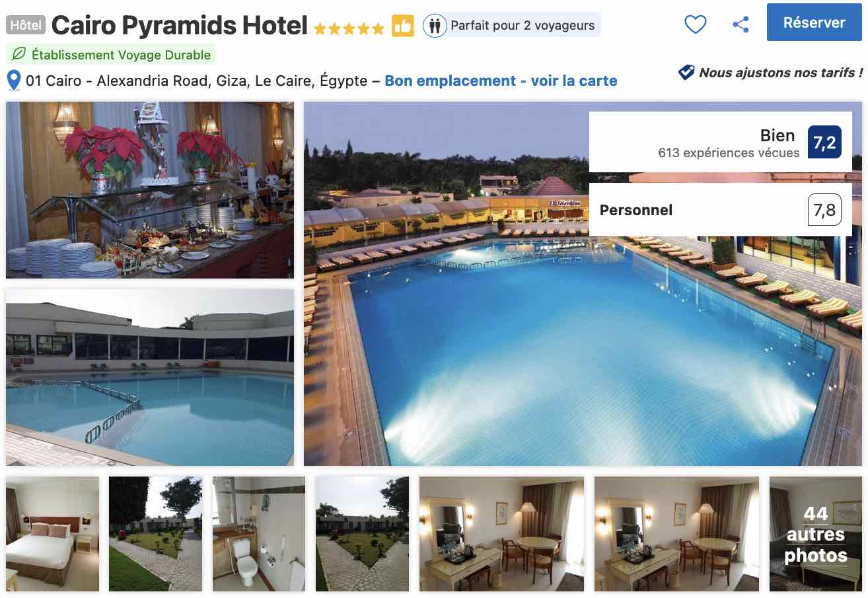Open the bedroom thumbnail with white bed
This screenshot has height=598, width=868.
[x=52, y=534]
